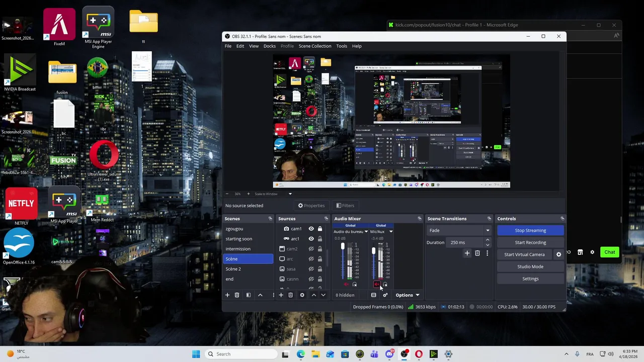The width and height of the screenshot is (644, 362).
Task: Open source properties gear in the Sources toolbar
Action: [x=302, y=295]
